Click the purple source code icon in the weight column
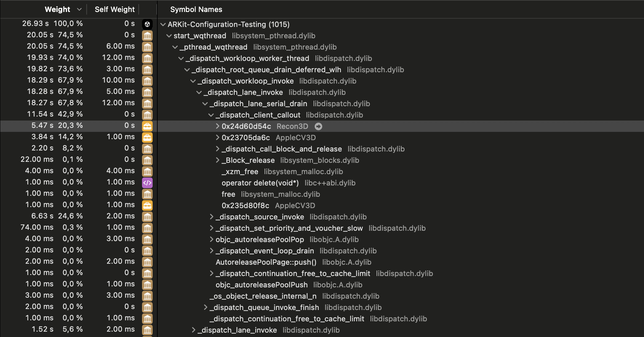 [147, 182]
